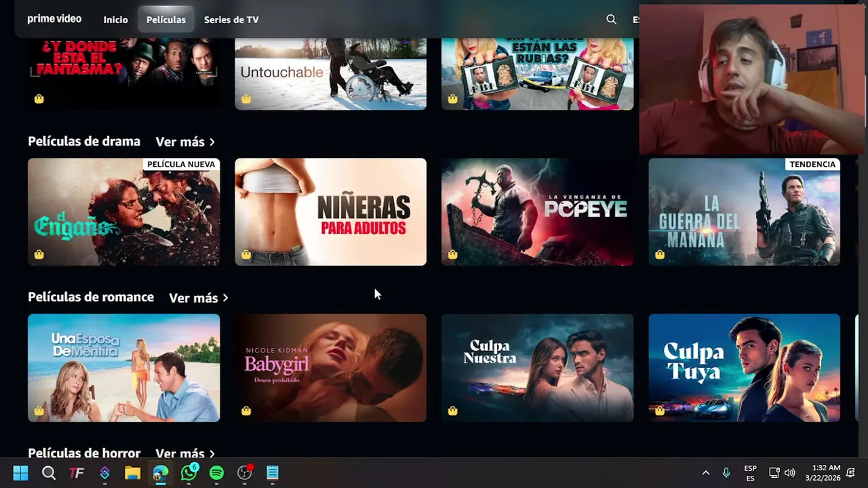Expand Ver más for Películas de drama

pos(185,142)
